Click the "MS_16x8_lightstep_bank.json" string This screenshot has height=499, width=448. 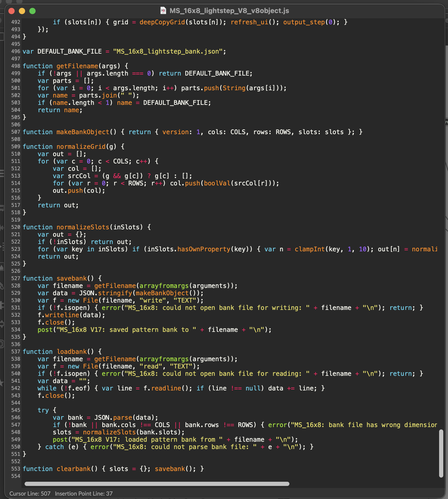168,52
